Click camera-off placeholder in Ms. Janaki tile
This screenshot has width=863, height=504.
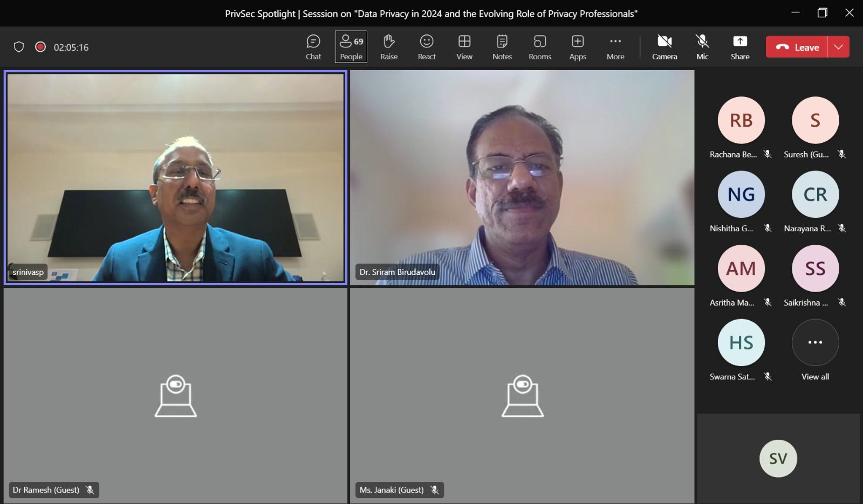[523, 396]
